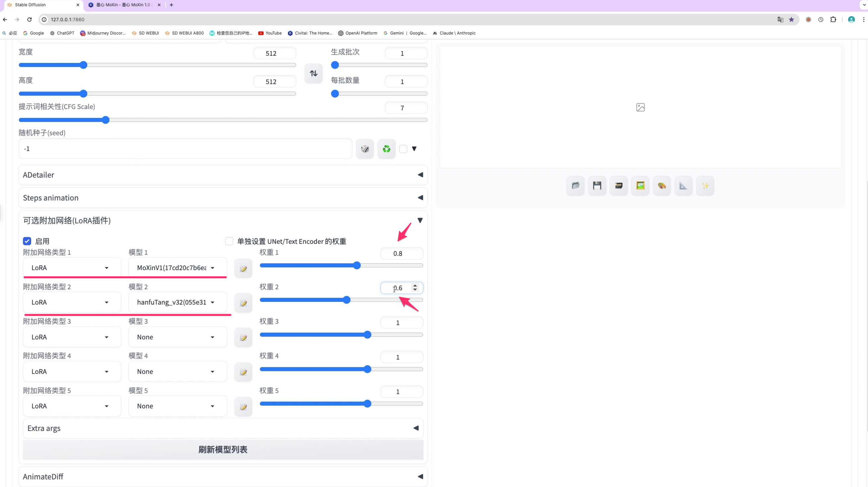Click the send to img2img picture icon

pos(640,186)
